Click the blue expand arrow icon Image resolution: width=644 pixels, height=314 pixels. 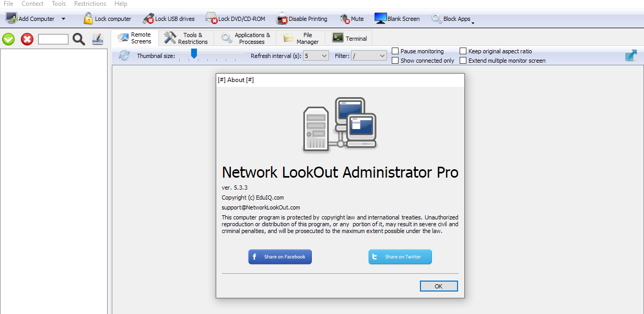click(x=631, y=55)
